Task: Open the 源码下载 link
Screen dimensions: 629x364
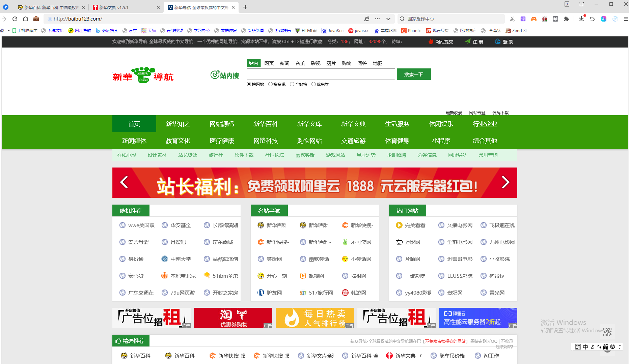Action: point(500,113)
